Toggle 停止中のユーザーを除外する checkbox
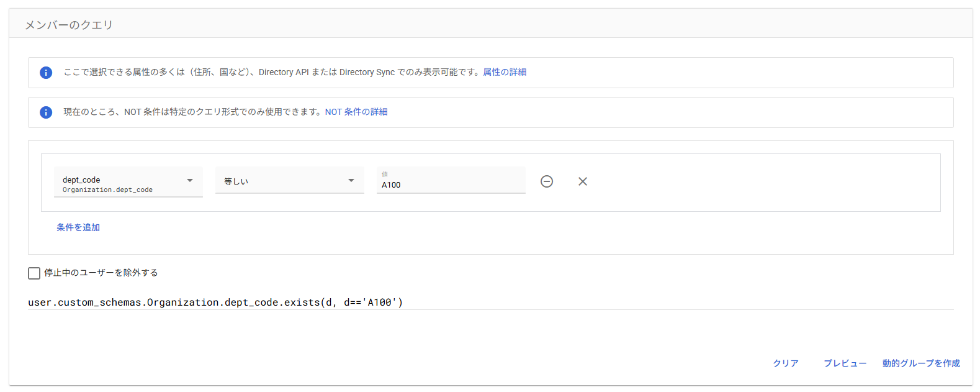This screenshot has height=392, width=980. point(34,273)
